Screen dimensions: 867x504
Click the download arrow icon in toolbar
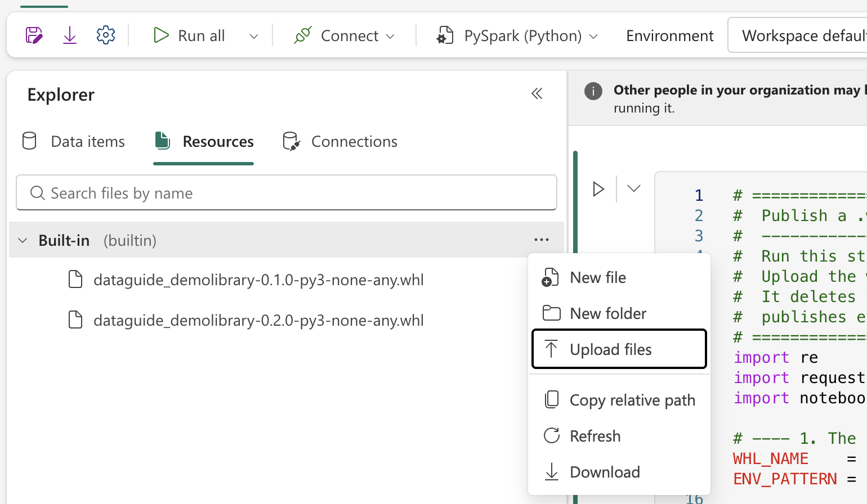click(x=70, y=35)
